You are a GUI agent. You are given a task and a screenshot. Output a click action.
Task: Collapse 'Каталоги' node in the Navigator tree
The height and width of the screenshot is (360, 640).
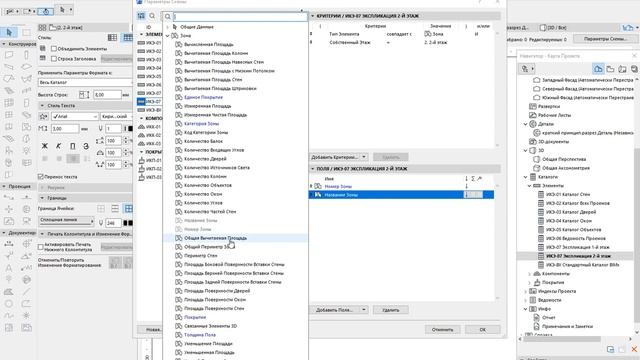[526, 177]
